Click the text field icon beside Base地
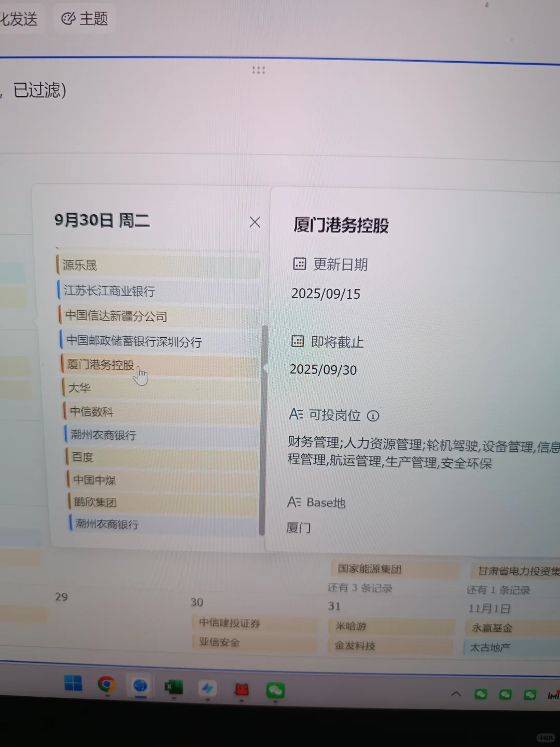Viewport: 560px width, 747px height. [x=294, y=502]
